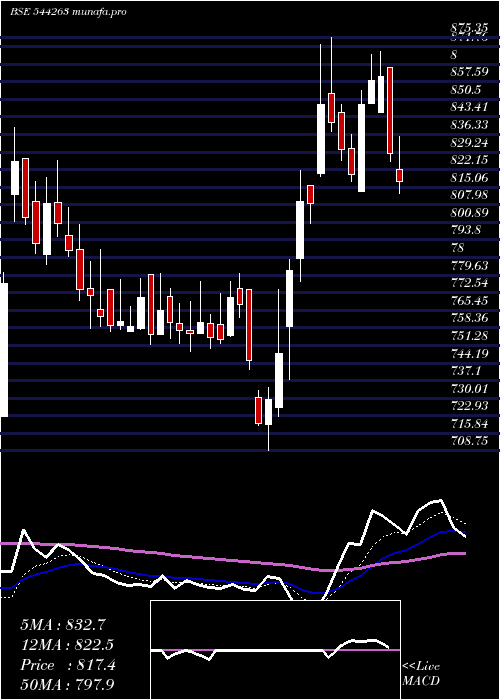Click the 'Price : 817.4' readout
This screenshot has height=700, width=500.
point(68,665)
